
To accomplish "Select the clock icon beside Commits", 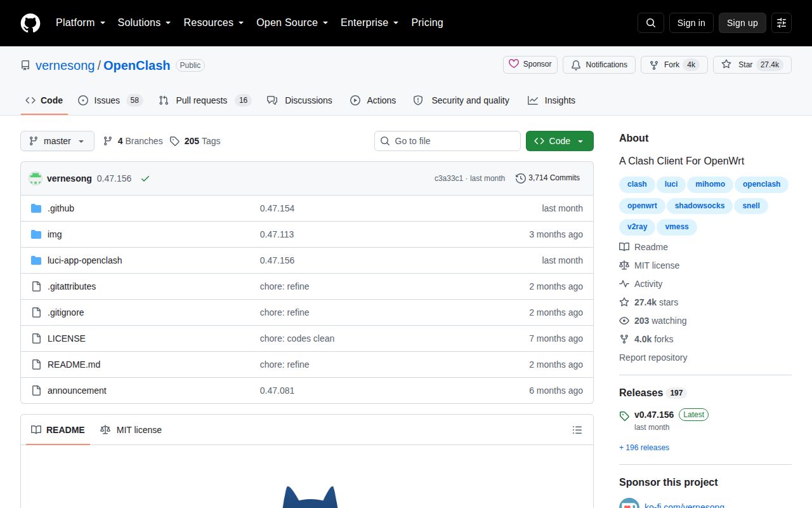I will click(x=521, y=178).
